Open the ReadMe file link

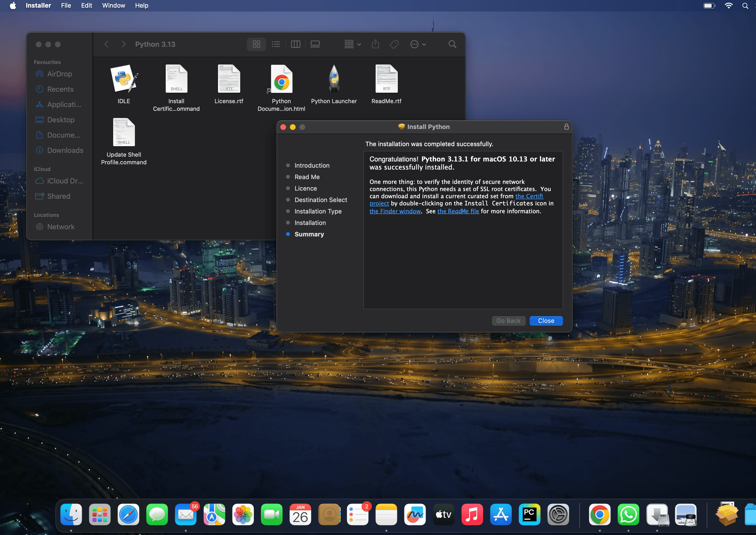[x=458, y=211]
